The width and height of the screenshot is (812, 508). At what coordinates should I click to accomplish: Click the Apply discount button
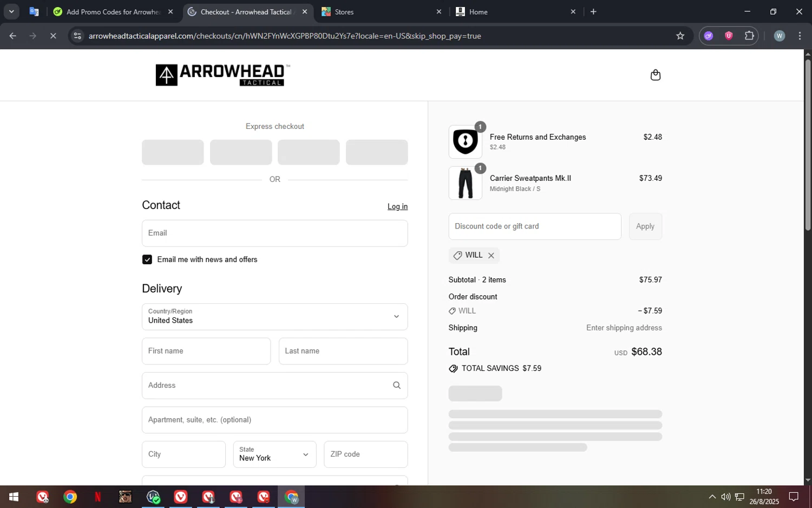[645, 226]
